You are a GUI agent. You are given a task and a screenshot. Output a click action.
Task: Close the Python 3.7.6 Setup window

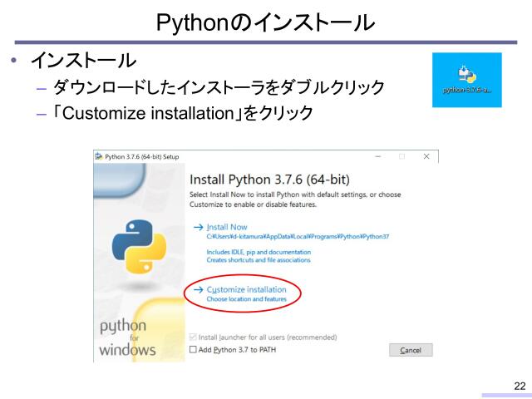(x=426, y=156)
